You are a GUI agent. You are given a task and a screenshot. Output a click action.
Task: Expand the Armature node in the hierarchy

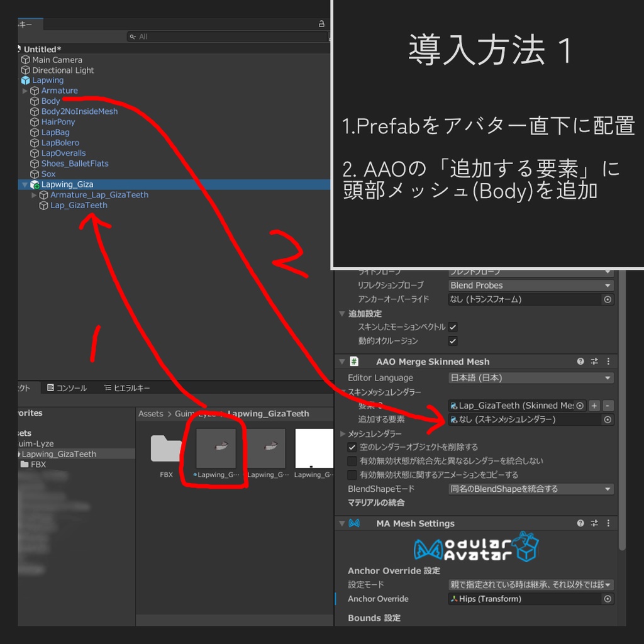[x=25, y=90]
